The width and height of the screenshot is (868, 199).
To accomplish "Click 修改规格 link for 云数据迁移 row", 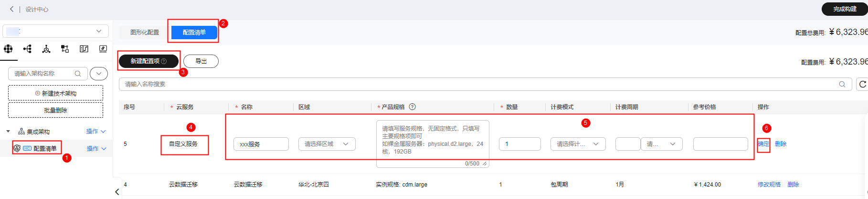I will [769, 185].
